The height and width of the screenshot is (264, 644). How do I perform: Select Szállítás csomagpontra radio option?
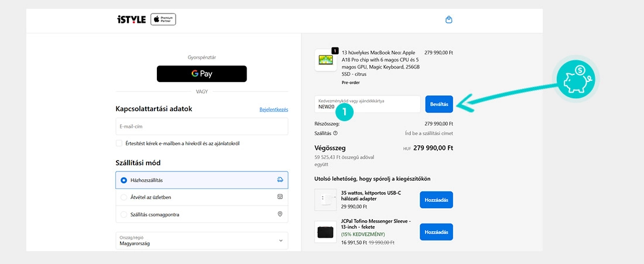tap(124, 215)
